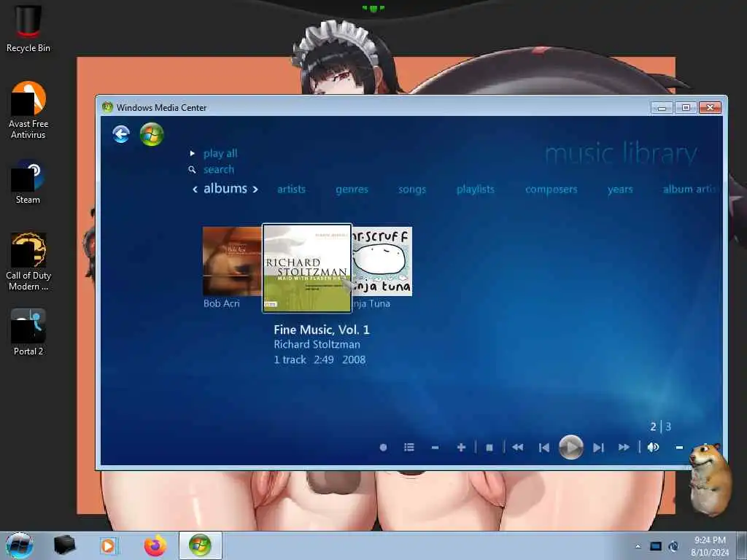Minimize the Windows Media Center window

pos(662,108)
